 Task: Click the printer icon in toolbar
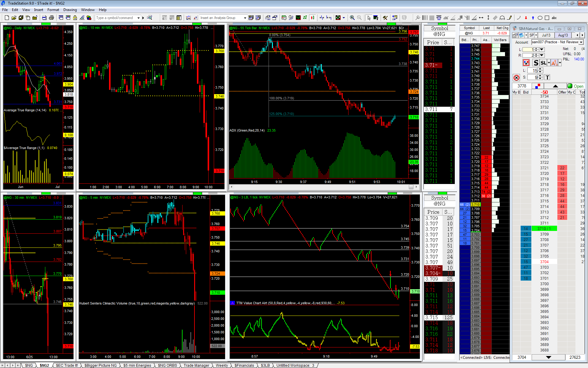point(51,18)
